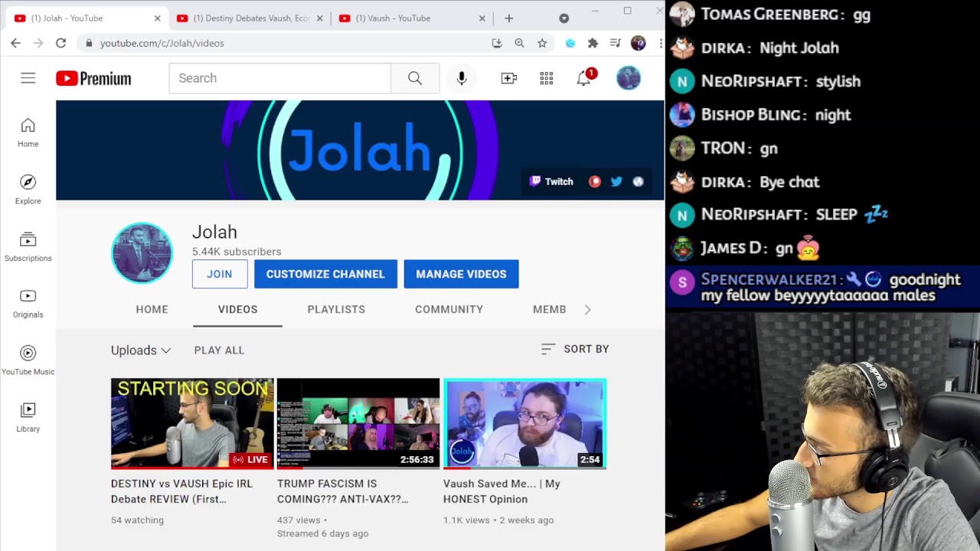Open the notifications bell
This screenshot has width=980, height=551.
coord(584,77)
